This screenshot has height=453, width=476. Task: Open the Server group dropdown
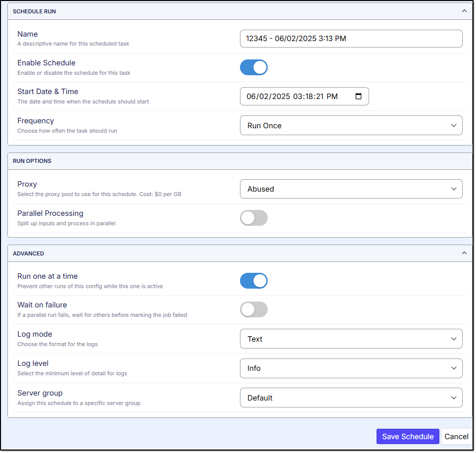pos(351,398)
